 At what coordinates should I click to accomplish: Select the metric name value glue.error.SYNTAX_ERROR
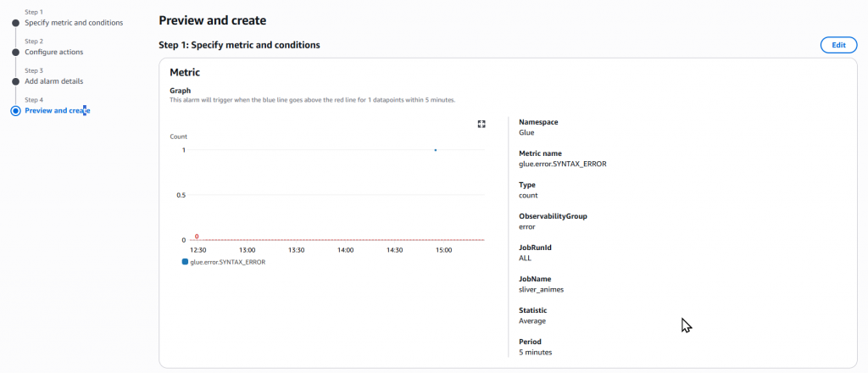tap(564, 164)
